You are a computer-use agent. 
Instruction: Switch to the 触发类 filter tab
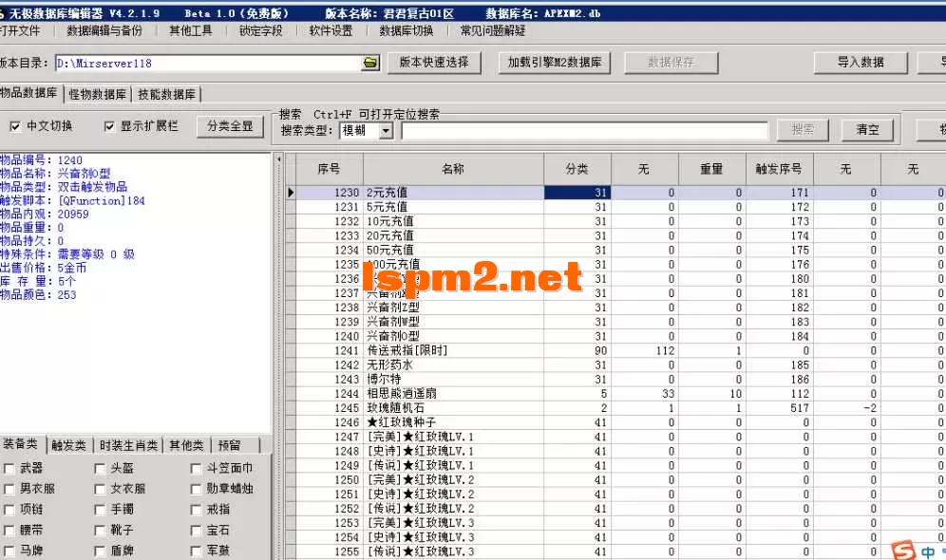pyautogui.click(x=68, y=444)
